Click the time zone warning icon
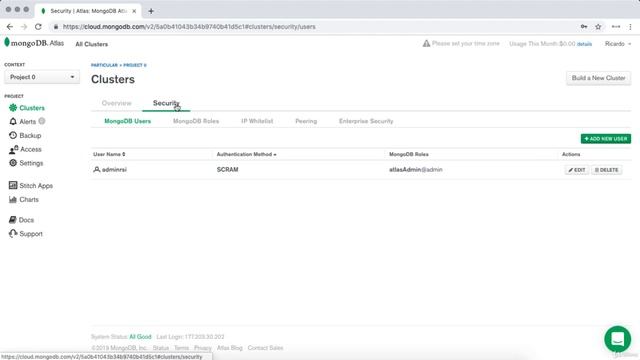This screenshot has height=360, width=640. (426, 43)
